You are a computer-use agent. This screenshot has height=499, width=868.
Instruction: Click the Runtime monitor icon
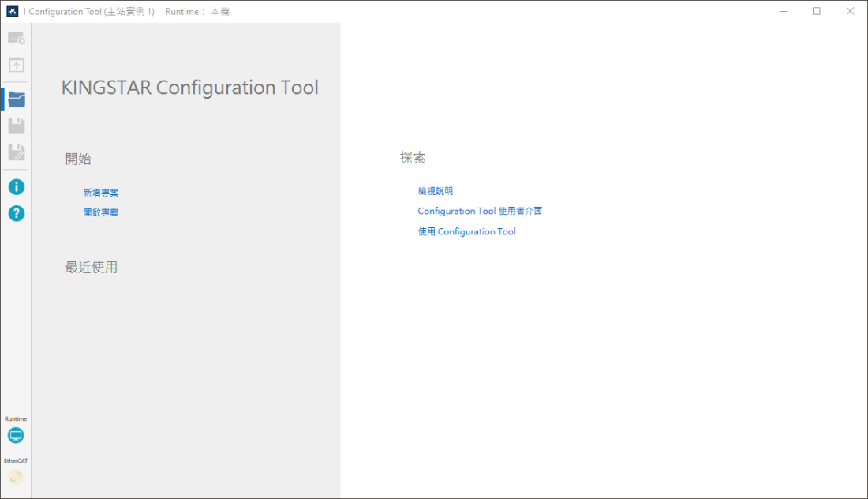click(16, 435)
